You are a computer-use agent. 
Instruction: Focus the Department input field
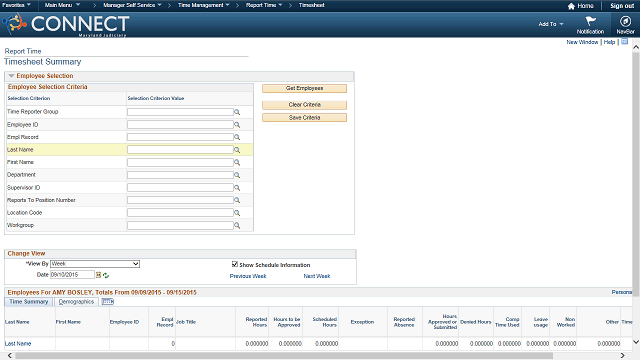pyautogui.click(x=180, y=175)
